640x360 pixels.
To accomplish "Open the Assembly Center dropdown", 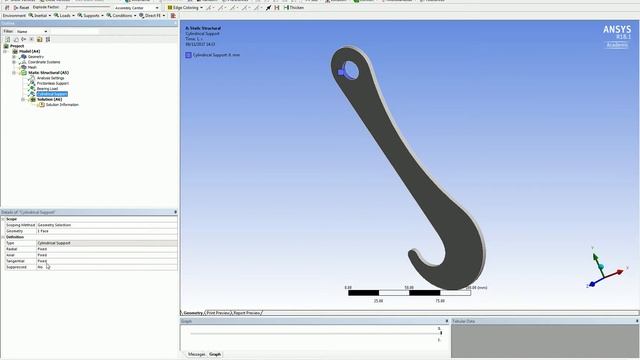I will pyautogui.click(x=136, y=8).
